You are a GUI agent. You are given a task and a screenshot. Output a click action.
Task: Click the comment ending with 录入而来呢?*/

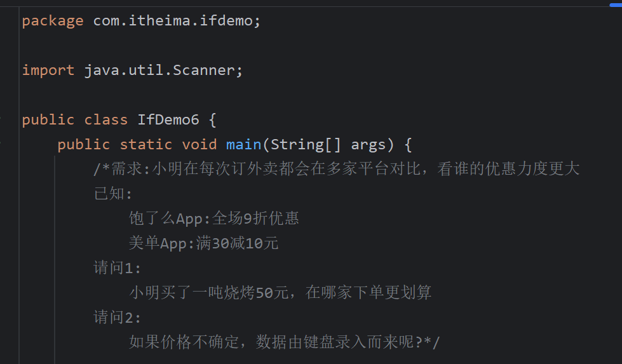(285, 342)
